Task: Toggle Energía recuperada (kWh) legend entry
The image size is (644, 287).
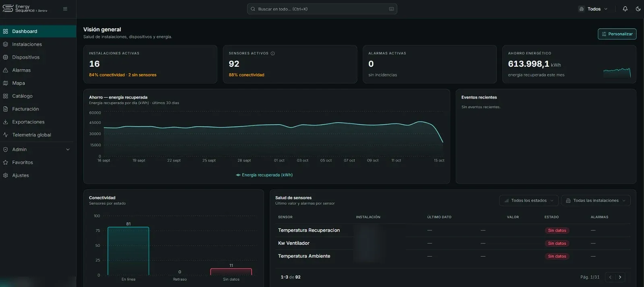Action: click(x=264, y=175)
